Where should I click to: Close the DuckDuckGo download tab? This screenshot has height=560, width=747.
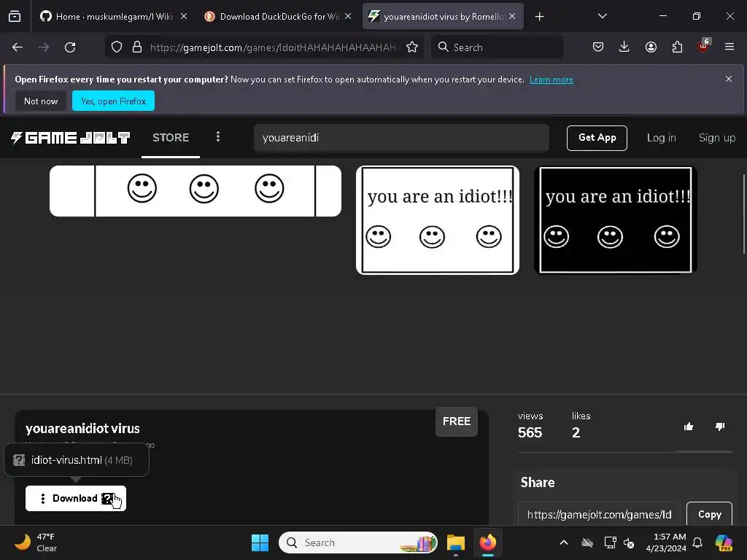(348, 16)
